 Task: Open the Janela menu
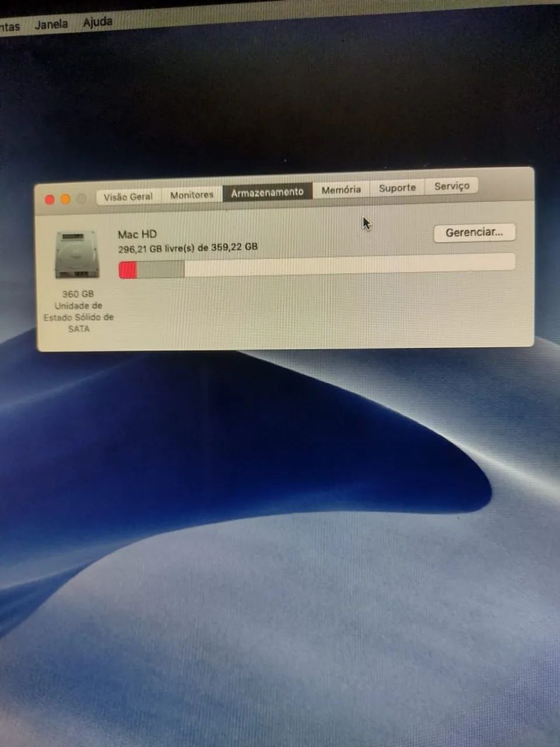point(51,25)
